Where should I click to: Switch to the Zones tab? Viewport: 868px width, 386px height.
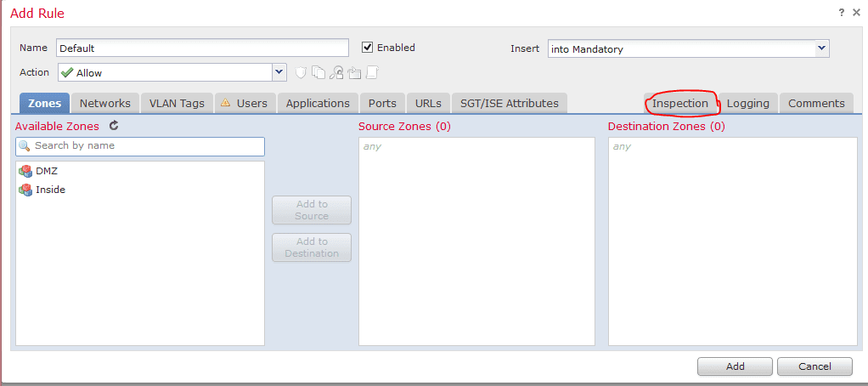(45, 103)
